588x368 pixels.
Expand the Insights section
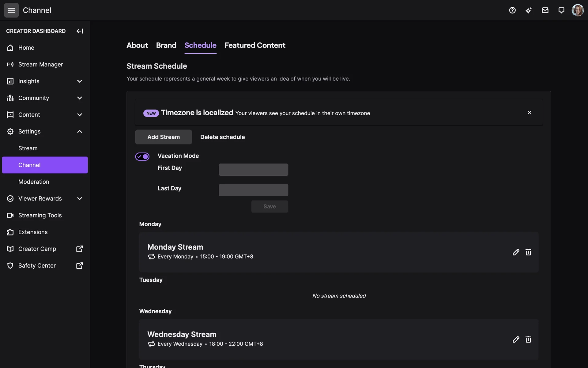click(x=80, y=81)
